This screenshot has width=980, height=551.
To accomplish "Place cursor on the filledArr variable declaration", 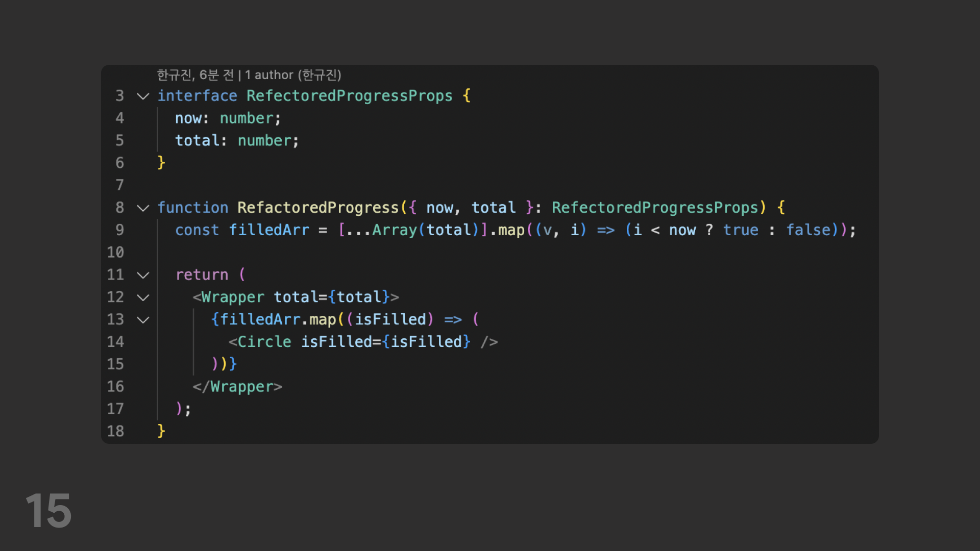I will 268,230.
